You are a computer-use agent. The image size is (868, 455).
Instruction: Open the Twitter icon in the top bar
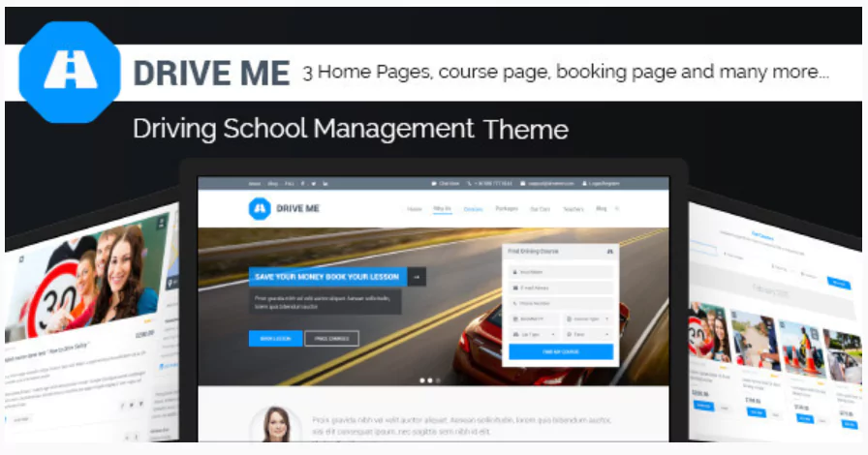point(313,183)
